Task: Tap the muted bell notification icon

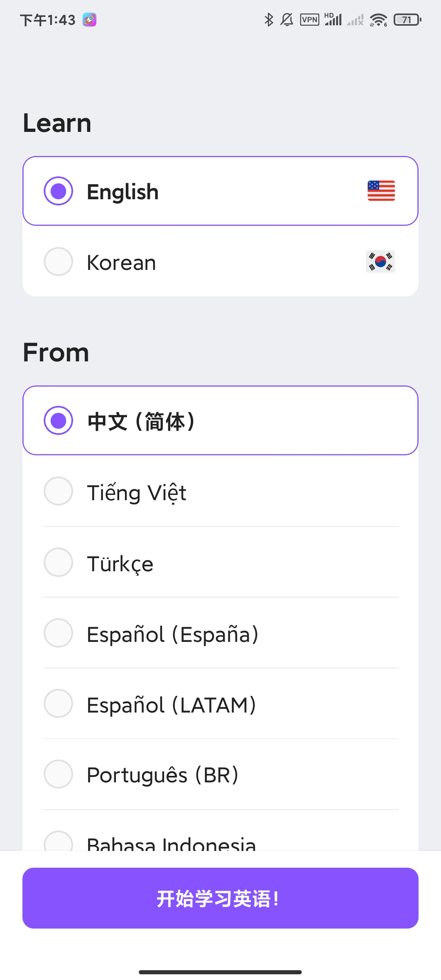Action: pyautogui.click(x=287, y=20)
